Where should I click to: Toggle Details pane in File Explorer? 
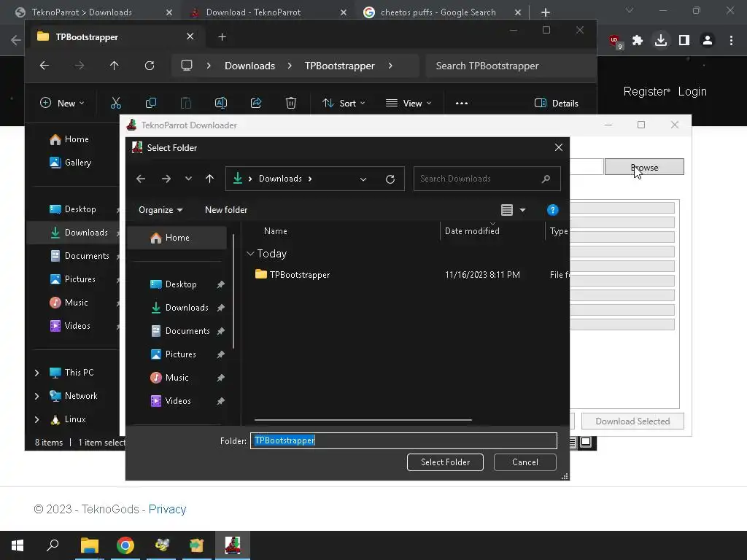[557, 103]
